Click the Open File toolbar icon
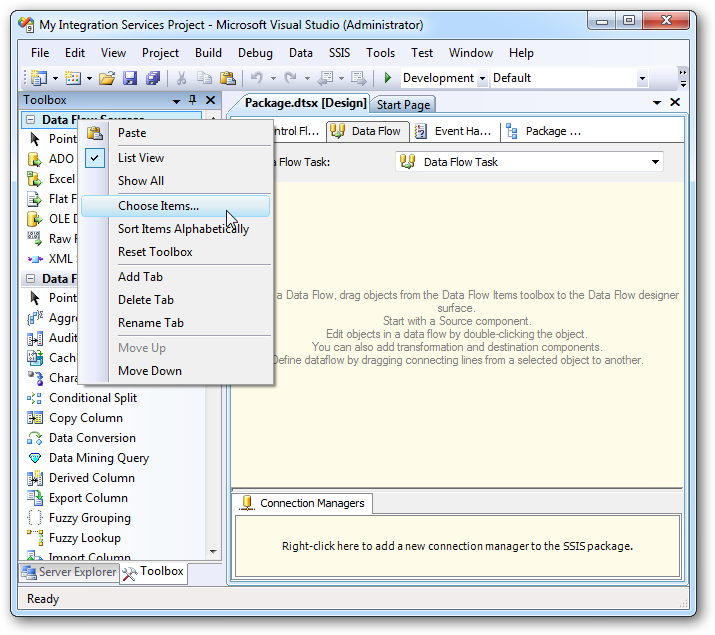 (x=107, y=78)
